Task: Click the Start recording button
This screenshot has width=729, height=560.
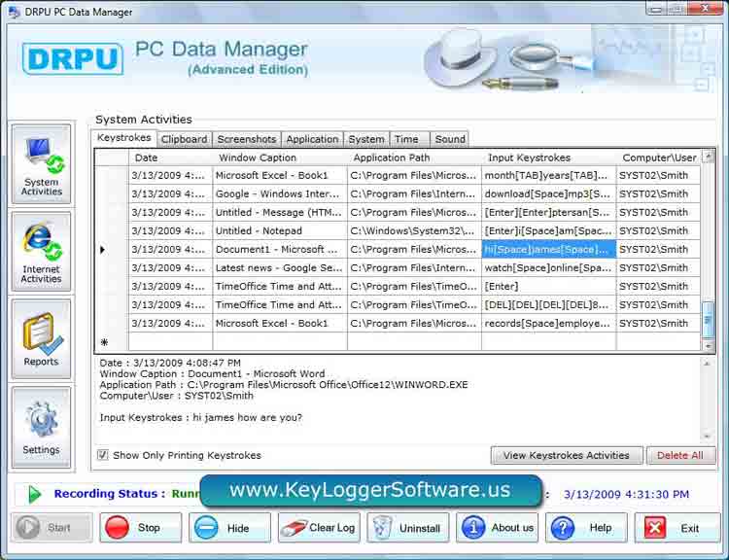Action: click(52, 528)
